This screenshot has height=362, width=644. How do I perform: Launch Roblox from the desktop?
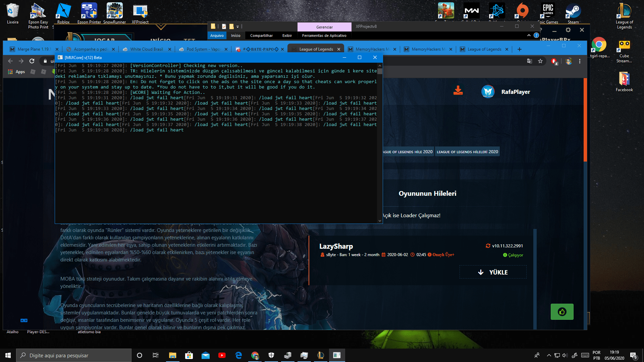(63, 13)
